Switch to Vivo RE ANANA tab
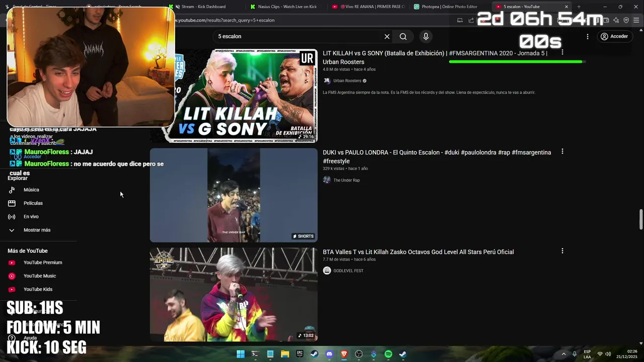 click(370, 7)
